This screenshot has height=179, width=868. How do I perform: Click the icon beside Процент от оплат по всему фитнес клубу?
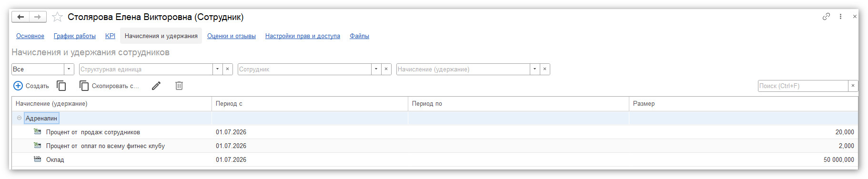[x=37, y=146]
